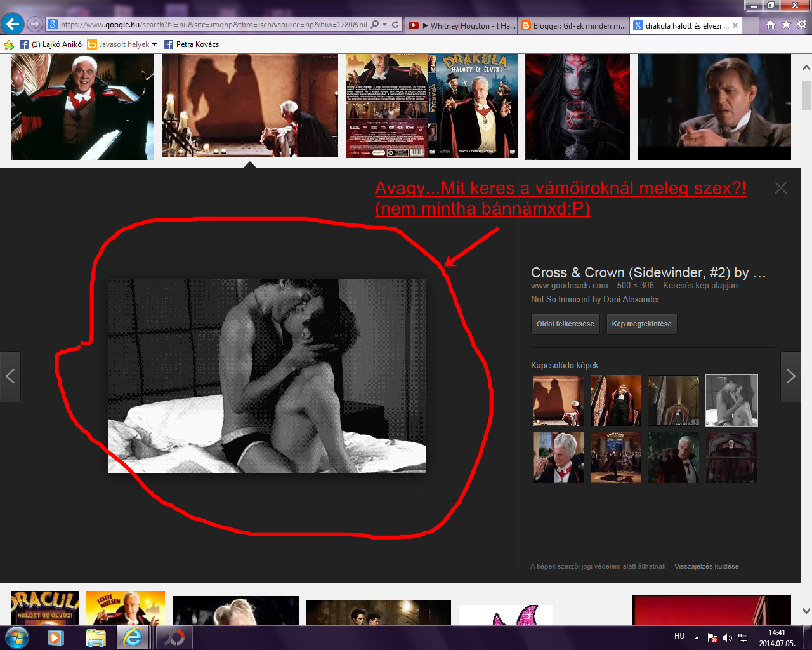Open the wall shadow scene thumbnail in top row
The image size is (812, 650).
(x=250, y=105)
